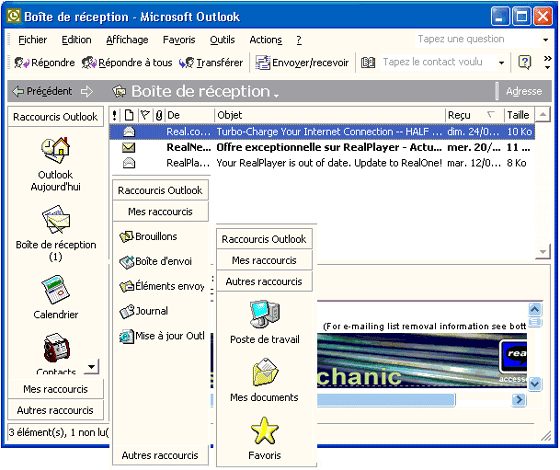Image resolution: width=560 pixels, height=470 pixels.
Task: Click Envoyer/recevoir toolbar button
Action: coord(302,62)
